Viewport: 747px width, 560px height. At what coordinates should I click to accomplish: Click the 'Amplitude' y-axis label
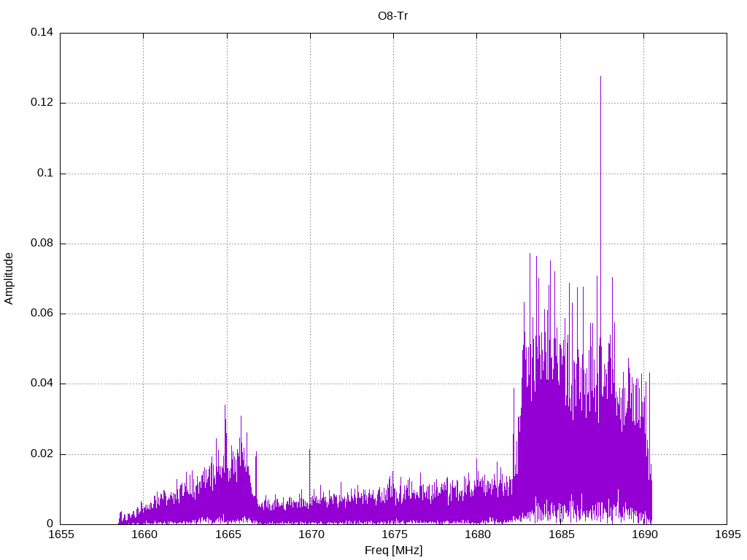point(9,279)
